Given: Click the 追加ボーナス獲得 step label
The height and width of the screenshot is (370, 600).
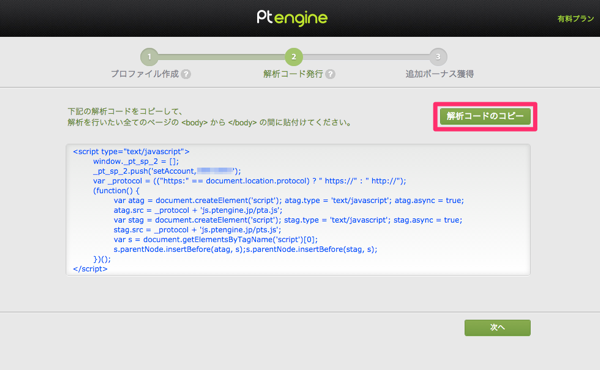Looking at the screenshot, I should coord(440,74).
